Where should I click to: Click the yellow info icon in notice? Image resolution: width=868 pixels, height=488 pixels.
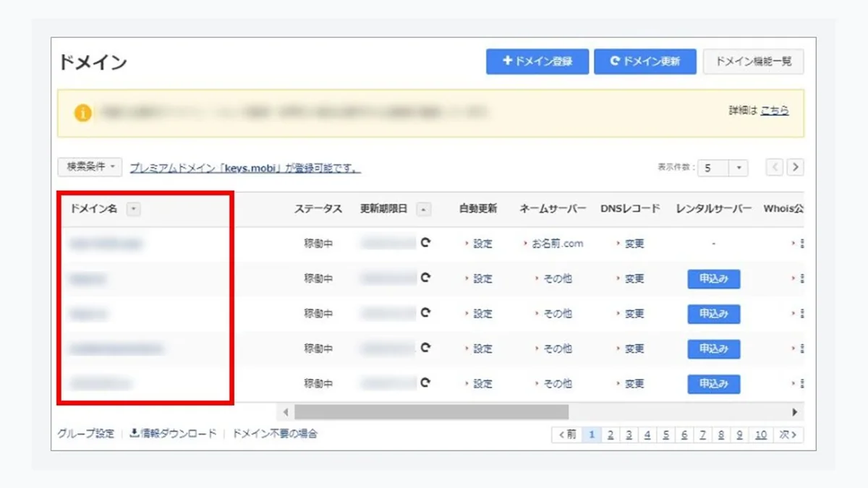tap(82, 113)
